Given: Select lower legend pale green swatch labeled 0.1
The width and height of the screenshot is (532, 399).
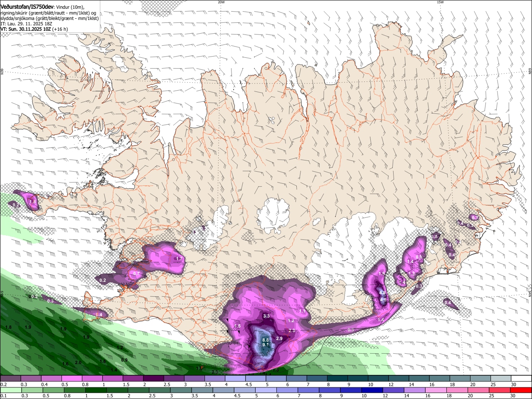Looking at the screenshot, I should coord(10,390).
